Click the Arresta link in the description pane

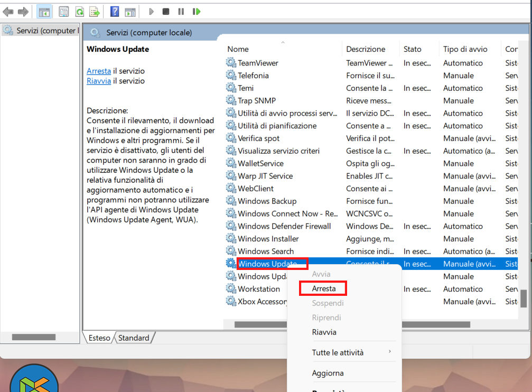tap(99, 71)
